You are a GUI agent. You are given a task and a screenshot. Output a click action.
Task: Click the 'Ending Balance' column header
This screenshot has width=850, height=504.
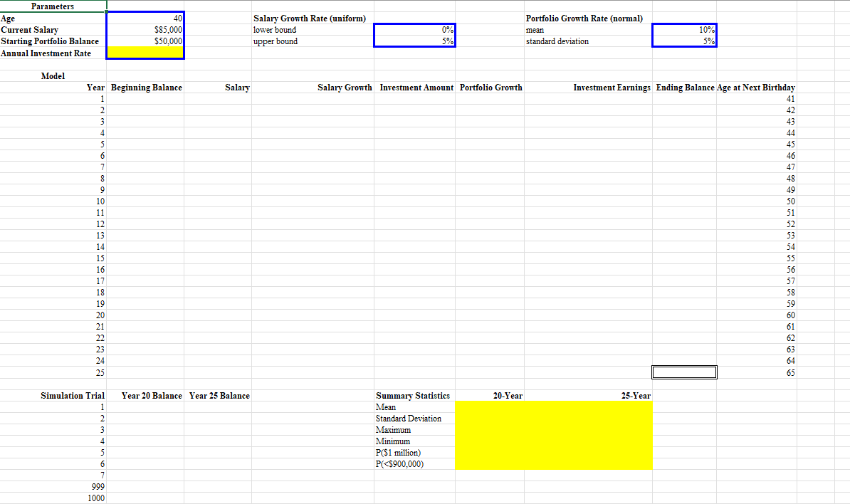pyautogui.click(x=686, y=88)
